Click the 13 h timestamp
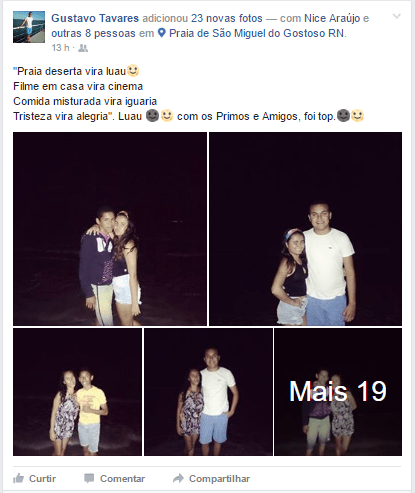This screenshot has height=493, width=415. [x=60, y=48]
